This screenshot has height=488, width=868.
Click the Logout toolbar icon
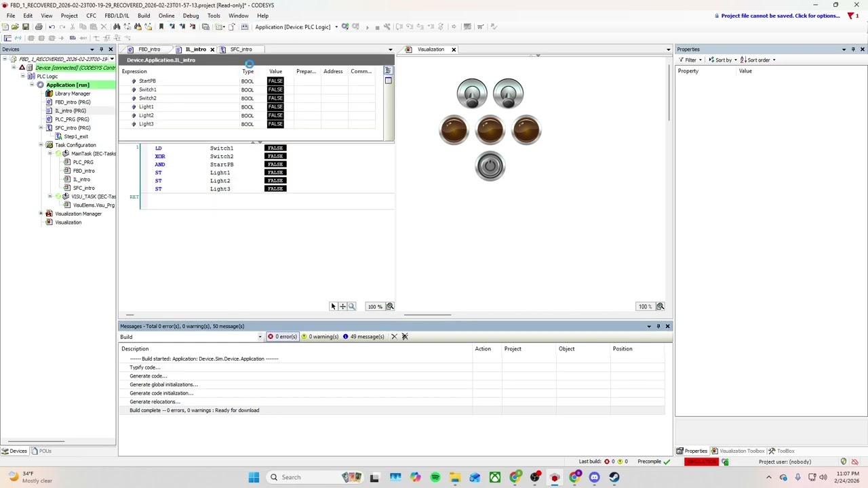coord(355,26)
